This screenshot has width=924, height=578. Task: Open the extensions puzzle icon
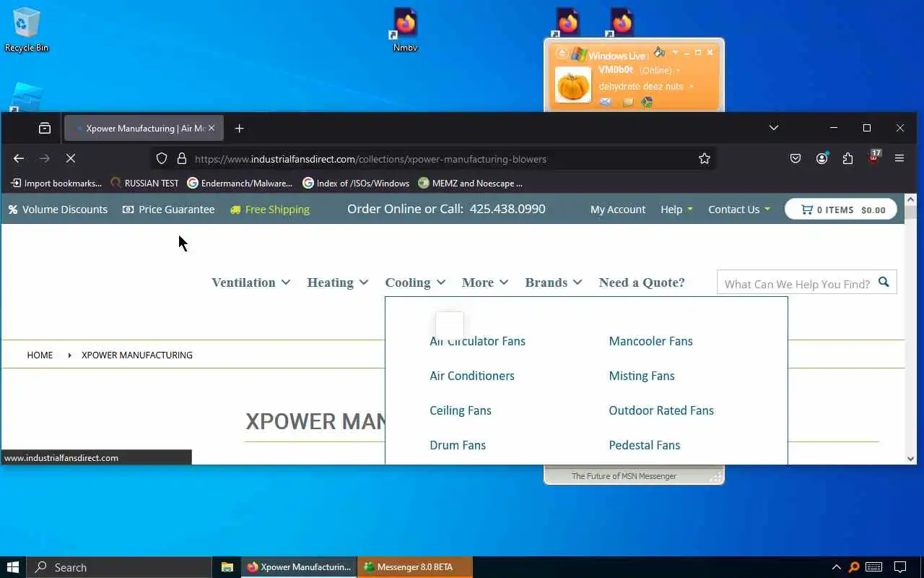[847, 159]
